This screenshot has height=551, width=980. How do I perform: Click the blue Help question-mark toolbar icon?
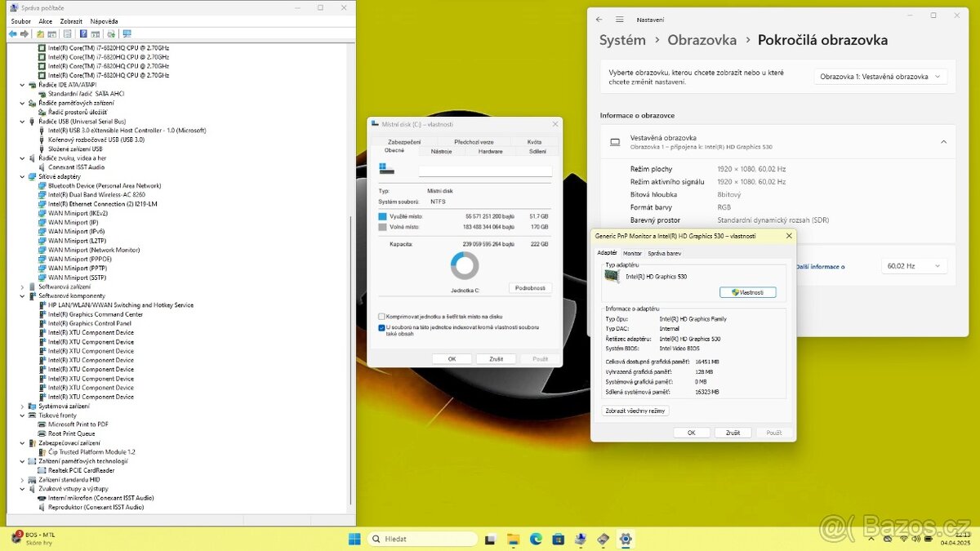pyautogui.click(x=82, y=33)
